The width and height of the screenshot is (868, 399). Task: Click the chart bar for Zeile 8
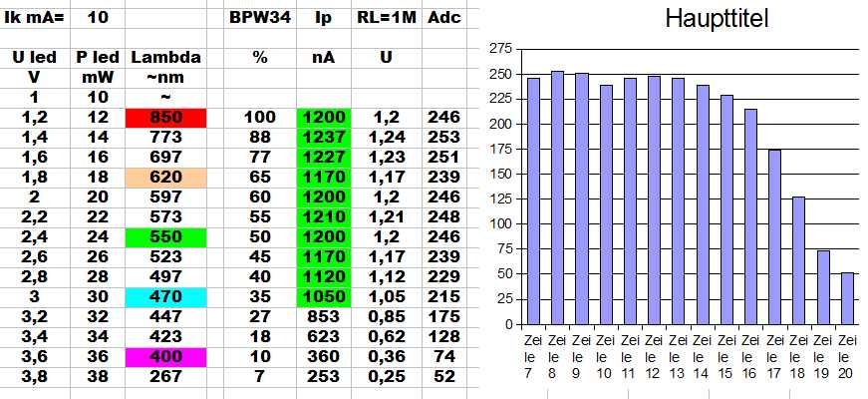point(557,199)
